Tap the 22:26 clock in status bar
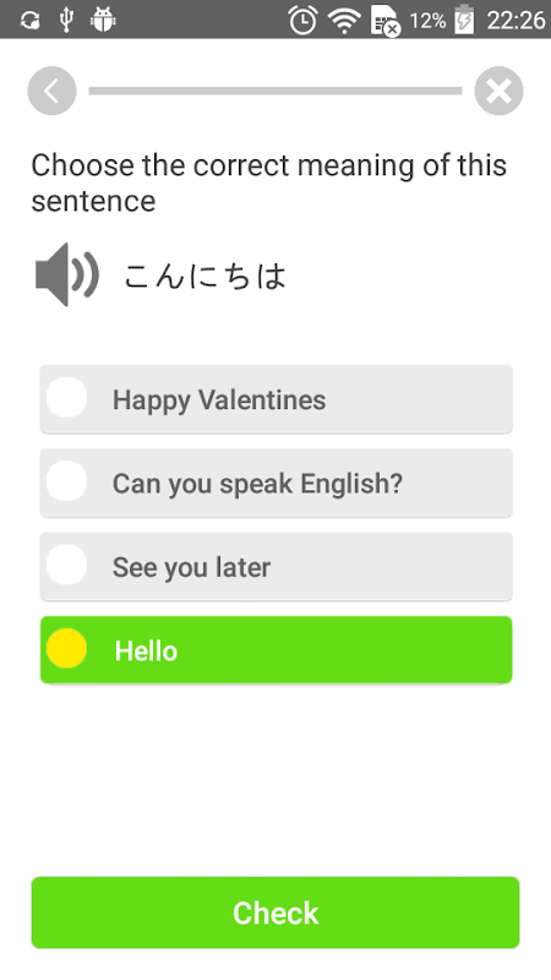551x980 pixels. coord(515,21)
